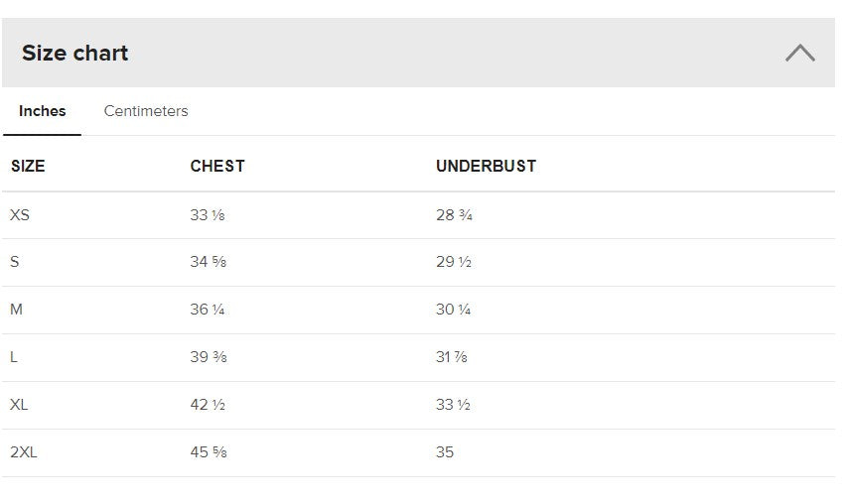The width and height of the screenshot is (851, 504).
Task: Select the M size row label
Action: pos(17,310)
